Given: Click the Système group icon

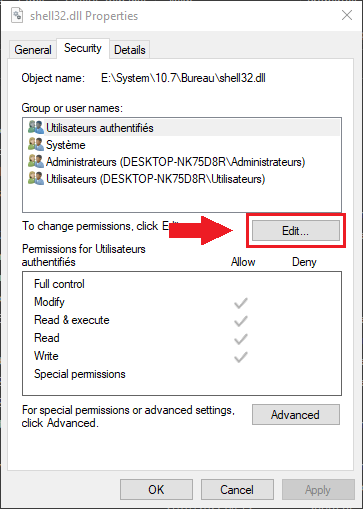Looking at the screenshot, I should pos(36,144).
